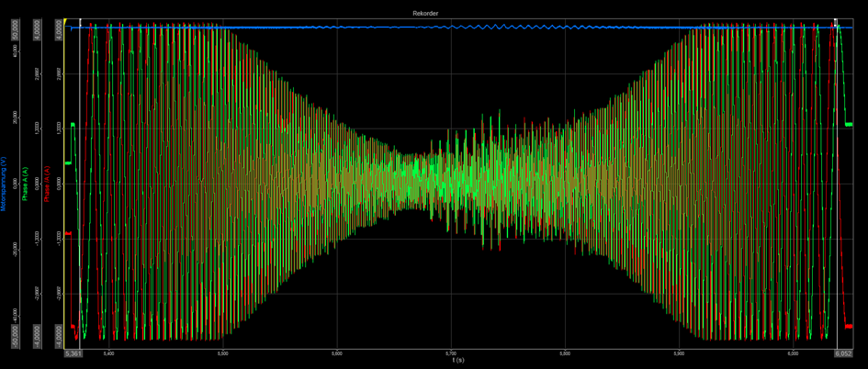This screenshot has width=868, height=369.
Task: Select the left white cursor handle
Action: click(x=80, y=22)
